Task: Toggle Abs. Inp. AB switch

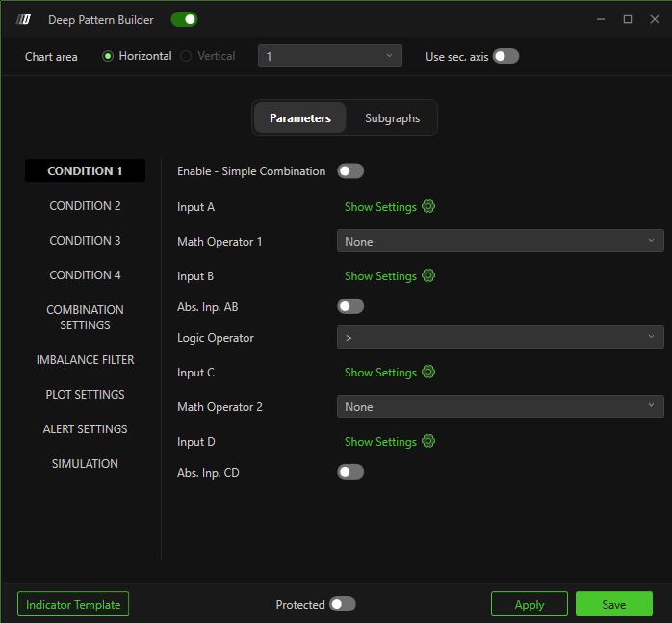Action: click(350, 307)
